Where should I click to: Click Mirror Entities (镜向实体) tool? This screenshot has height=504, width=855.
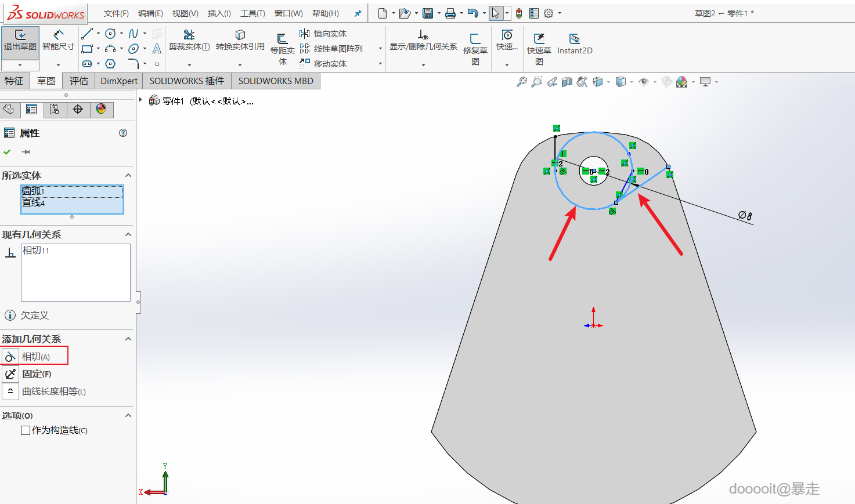[x=323, y=34]
